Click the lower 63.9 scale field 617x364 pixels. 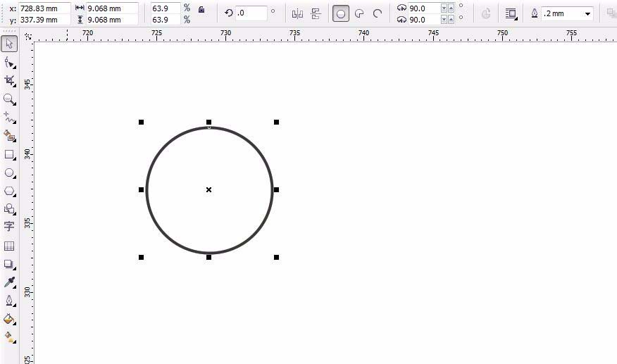click(x=166, y=19)
